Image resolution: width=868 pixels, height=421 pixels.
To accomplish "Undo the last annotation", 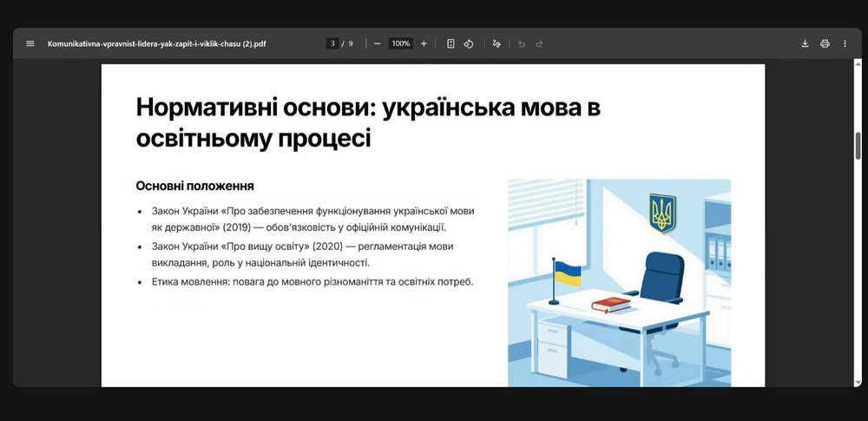I will coord(522,43).
